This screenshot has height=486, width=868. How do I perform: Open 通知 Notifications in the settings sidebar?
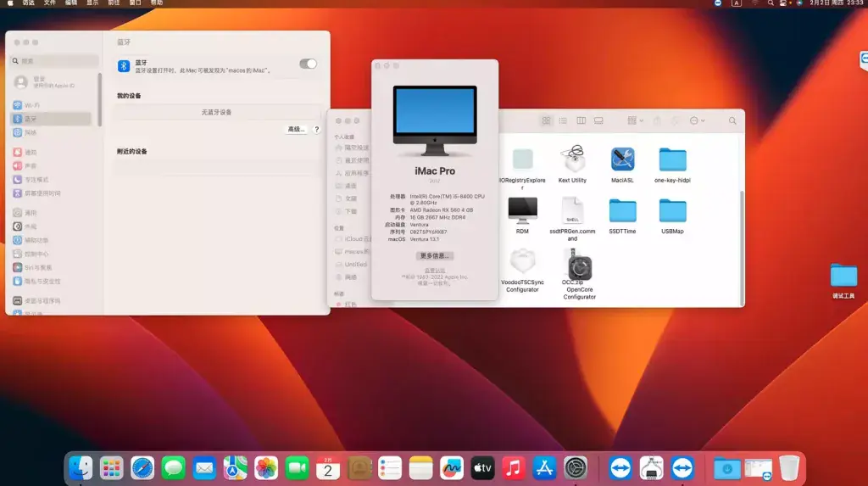tap(51, 152)
